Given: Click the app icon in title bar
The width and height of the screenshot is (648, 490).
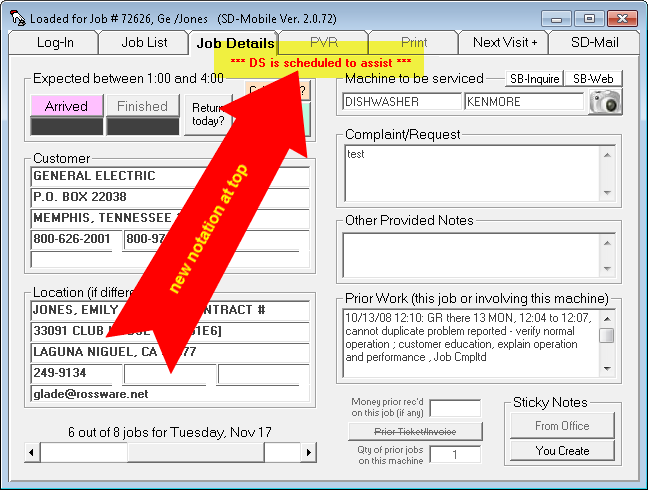Looking at the screenshot, I should pyautogui.click(x=16, y=18).
